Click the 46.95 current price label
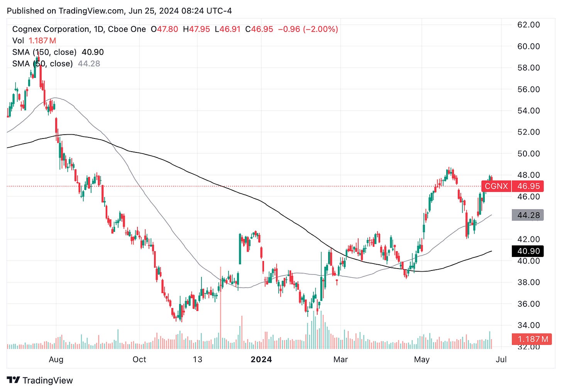Image resolution: width=562 pixels, height=392 pixels. 528,186
